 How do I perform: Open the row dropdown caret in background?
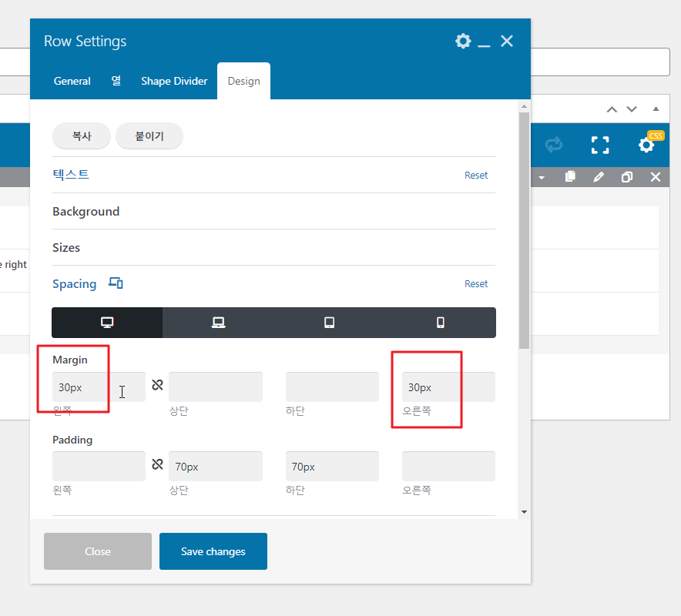tap(542, 178)
